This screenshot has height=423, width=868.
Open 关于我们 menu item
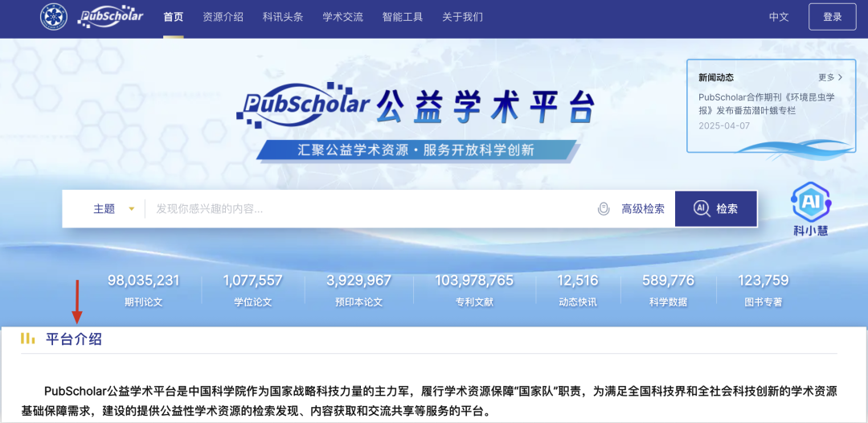pyautogui.click(x=462, y=17)
